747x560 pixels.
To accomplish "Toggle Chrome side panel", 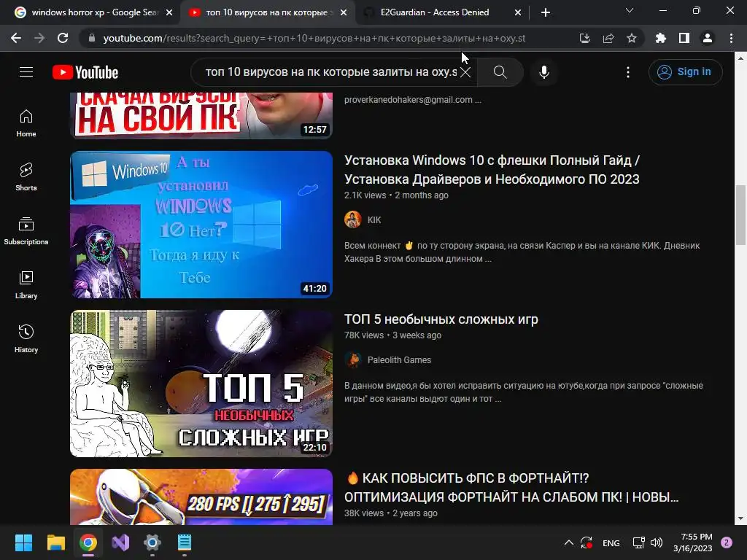I will [684, 38].
